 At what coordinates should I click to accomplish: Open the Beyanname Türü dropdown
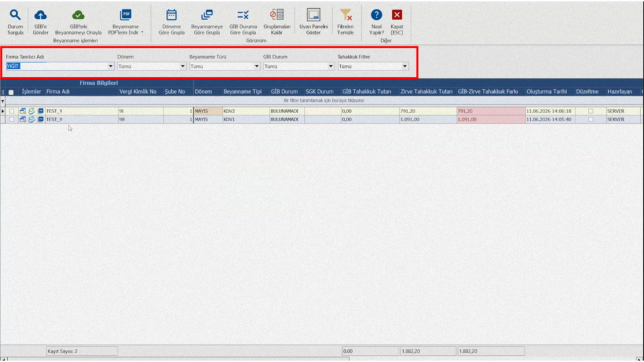[257, 66]
